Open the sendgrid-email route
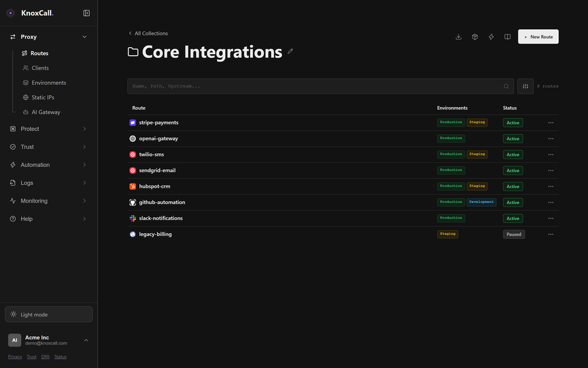This screenshot has width=588, height=368. [157, 171]
